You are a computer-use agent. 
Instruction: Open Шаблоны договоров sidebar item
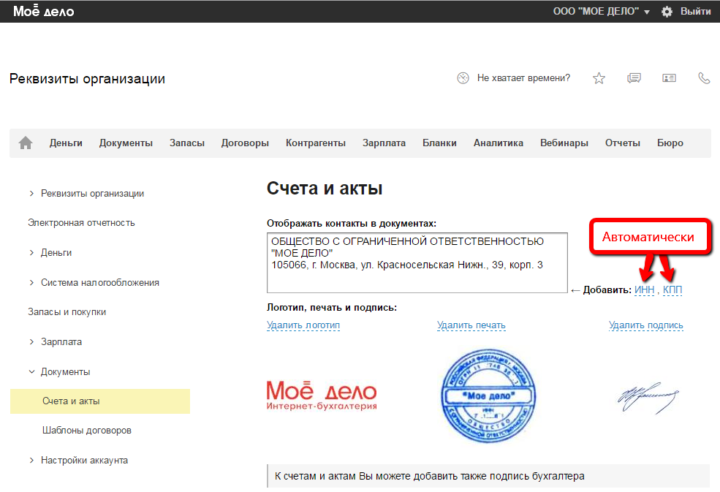87,430
